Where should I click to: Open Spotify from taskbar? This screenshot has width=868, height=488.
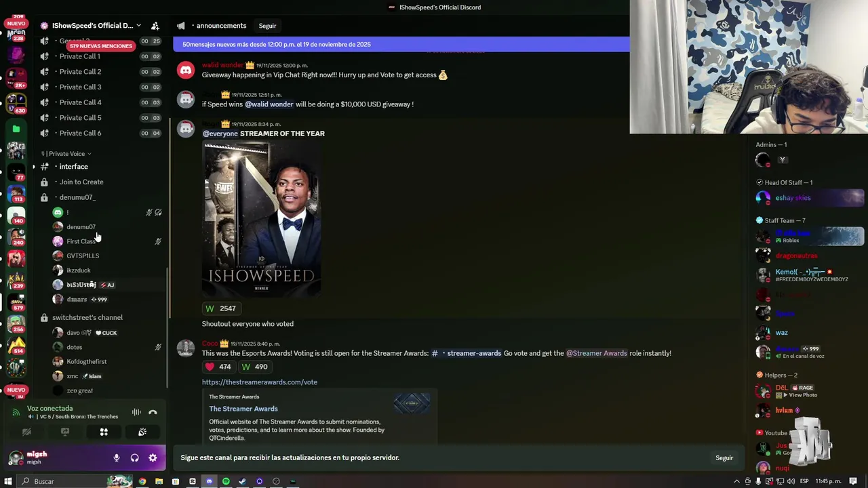(226, 481)
